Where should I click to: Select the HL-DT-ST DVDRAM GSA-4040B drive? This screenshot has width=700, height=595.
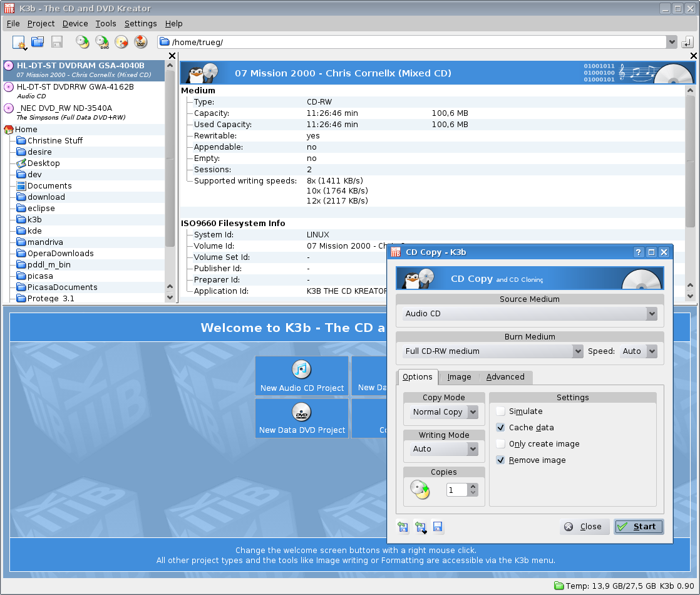click(84, 70)
